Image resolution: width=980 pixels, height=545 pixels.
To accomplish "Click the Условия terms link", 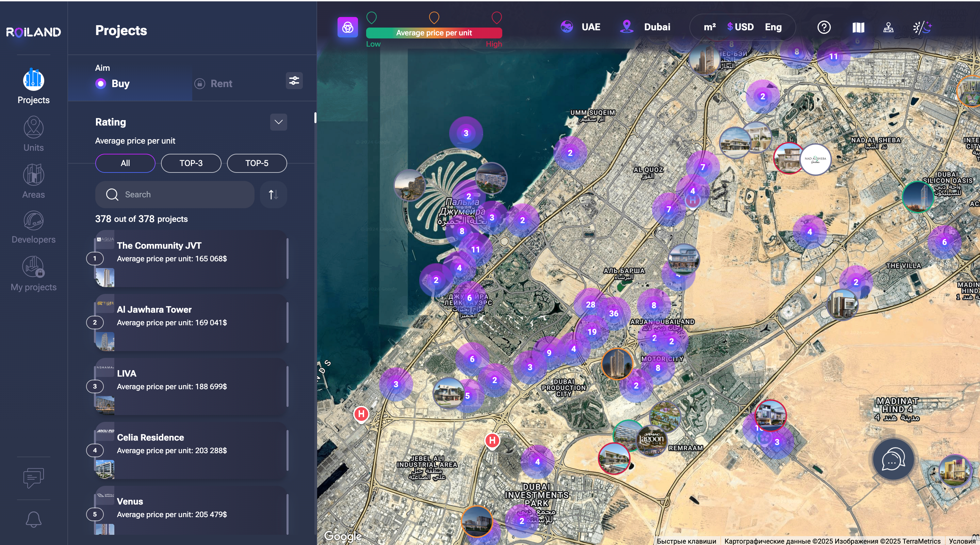I will click(962, 541).
